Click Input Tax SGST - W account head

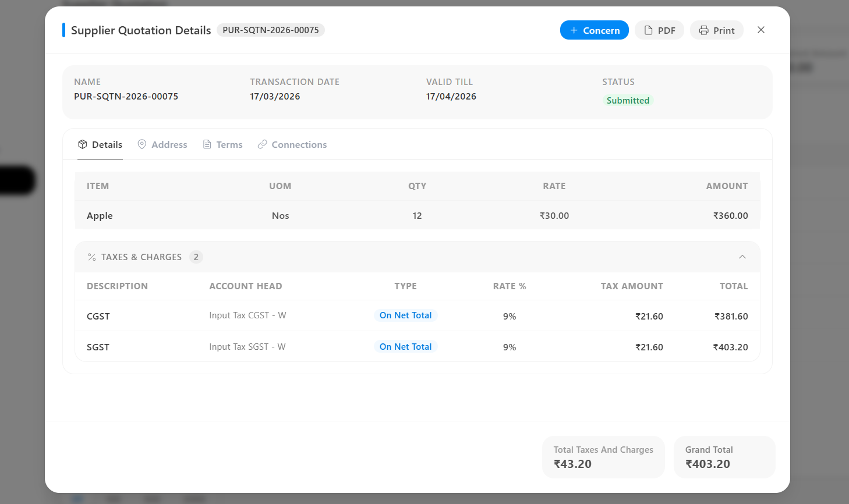[x=247, y=347]
